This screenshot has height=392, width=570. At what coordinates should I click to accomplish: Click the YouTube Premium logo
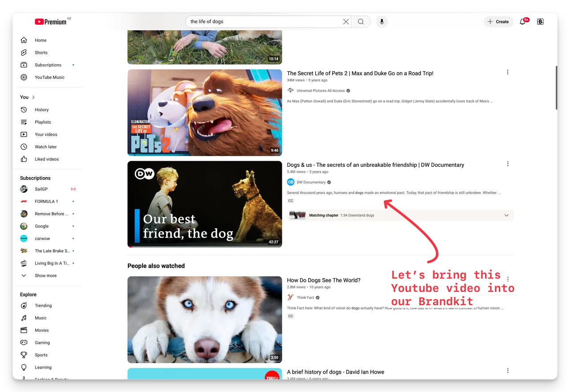click(51, 22)
